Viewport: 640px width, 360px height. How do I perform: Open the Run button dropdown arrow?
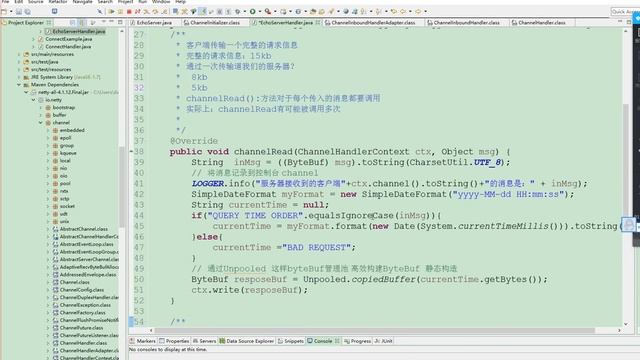click(x=260, y=12)
